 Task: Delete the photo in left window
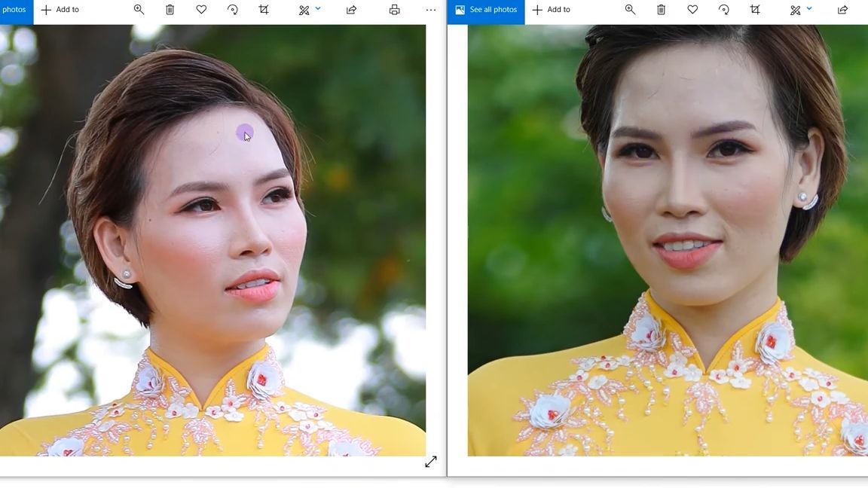point(170,10)
